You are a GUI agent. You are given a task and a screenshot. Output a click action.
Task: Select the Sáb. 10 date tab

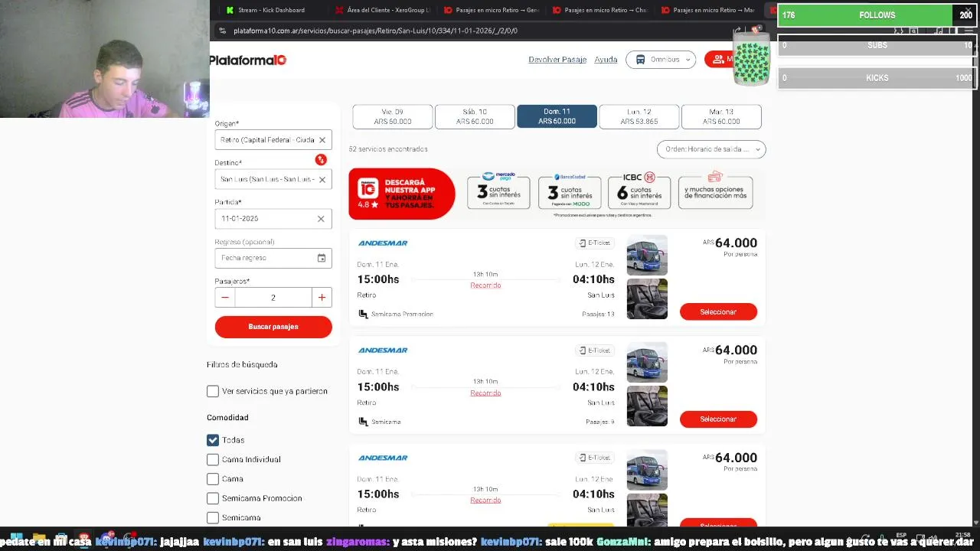pos(475,116)
